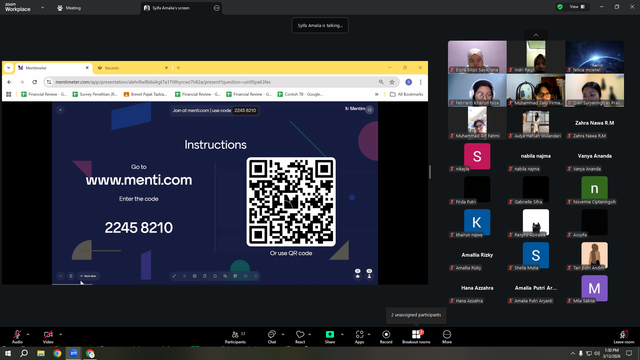Click the new tab plus in Chrome
Screen dimensions: 640x360
click(178, 68)
